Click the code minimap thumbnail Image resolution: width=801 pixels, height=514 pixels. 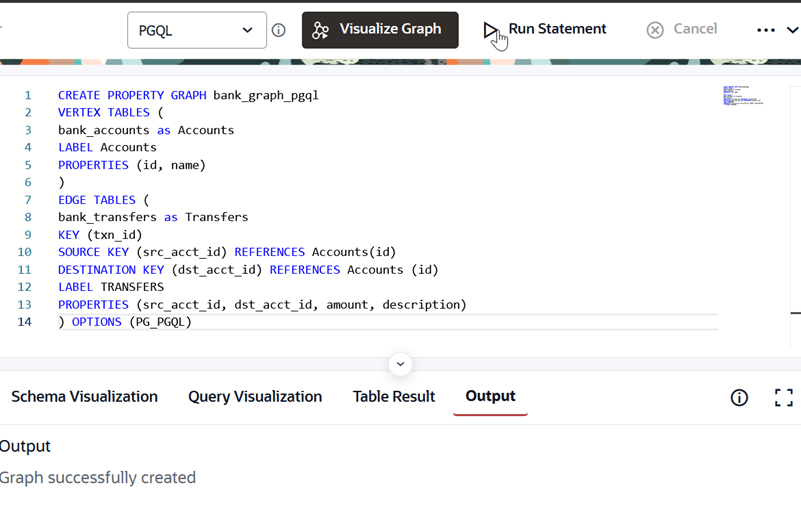(743, 96)
